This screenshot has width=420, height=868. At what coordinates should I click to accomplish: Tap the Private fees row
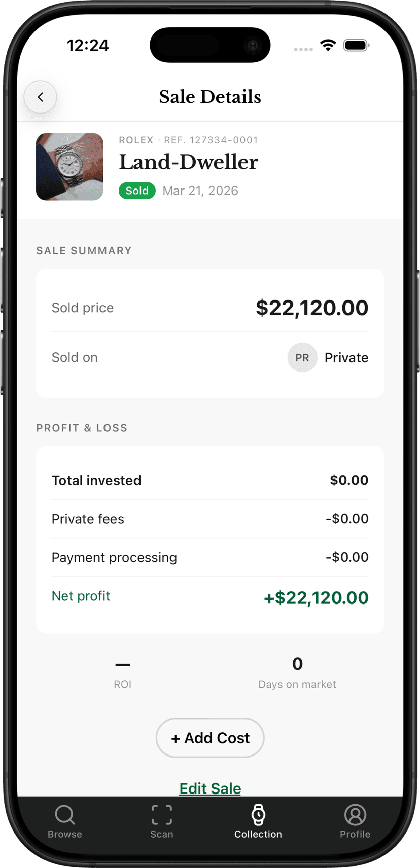(x=210, y=519)
